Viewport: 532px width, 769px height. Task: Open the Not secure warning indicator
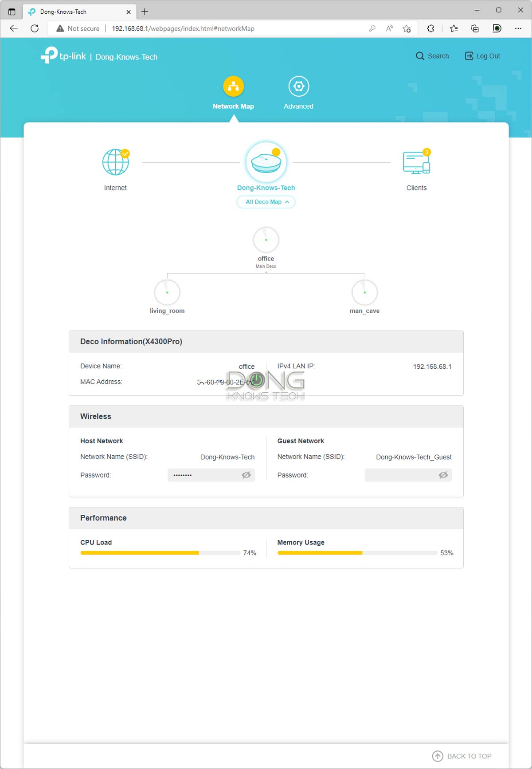78,28
